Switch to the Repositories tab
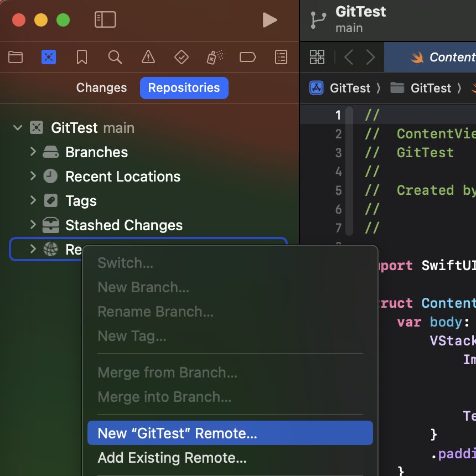The width and height of the screenshot is (476, 476). pyautogui.click(x=184, y=88)
